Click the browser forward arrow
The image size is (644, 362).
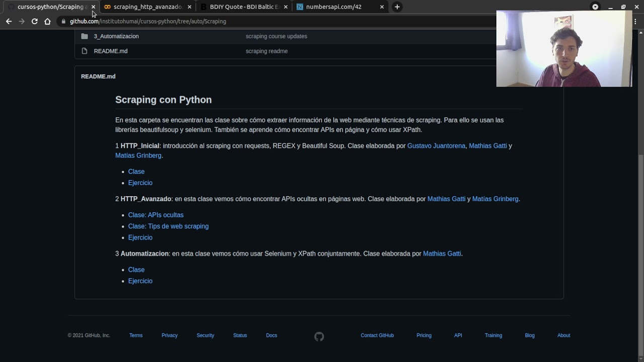click(21, 21)
